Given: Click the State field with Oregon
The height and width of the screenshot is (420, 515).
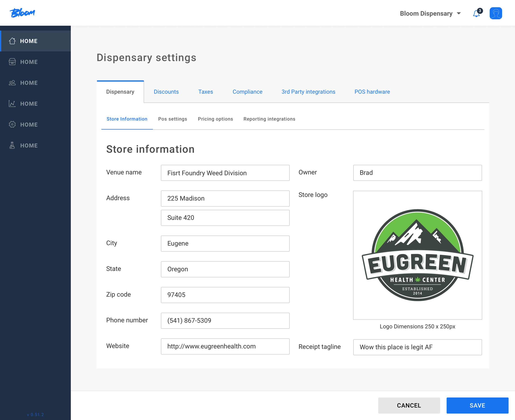Looking at the screenshot, I should click(x=225, y=269).
